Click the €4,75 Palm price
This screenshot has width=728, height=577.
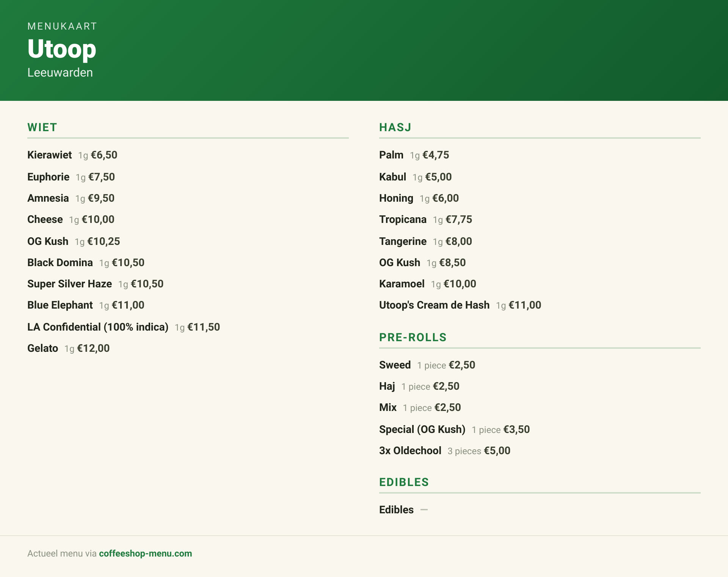[436, 155]
